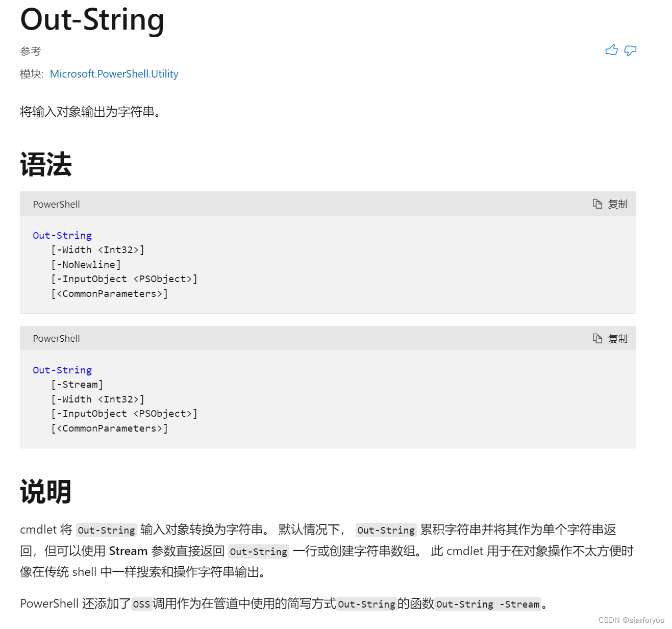Open the Out-String link in the first syntax block
Viewport: 672px width, 629px height.
tap(62, 235)
